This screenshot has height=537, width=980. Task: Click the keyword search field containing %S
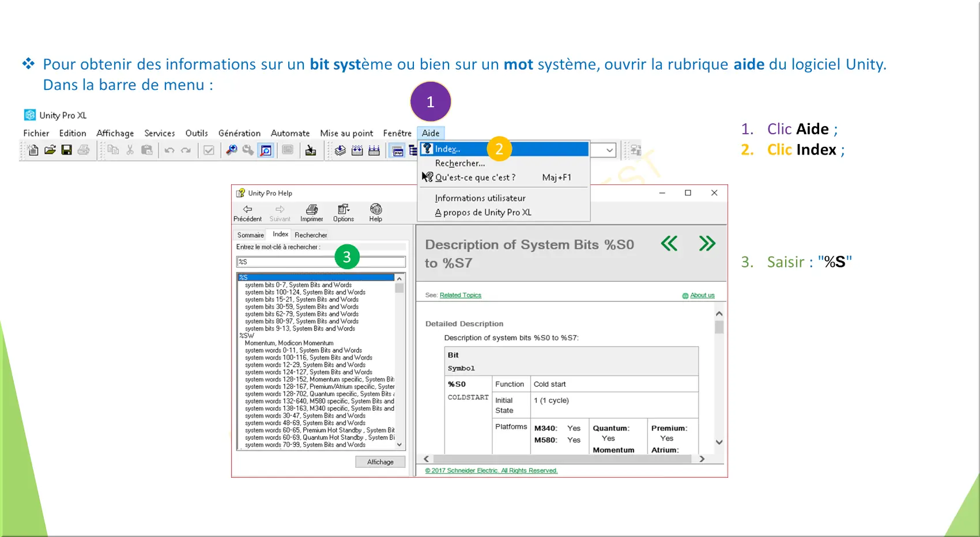[321, 262]
